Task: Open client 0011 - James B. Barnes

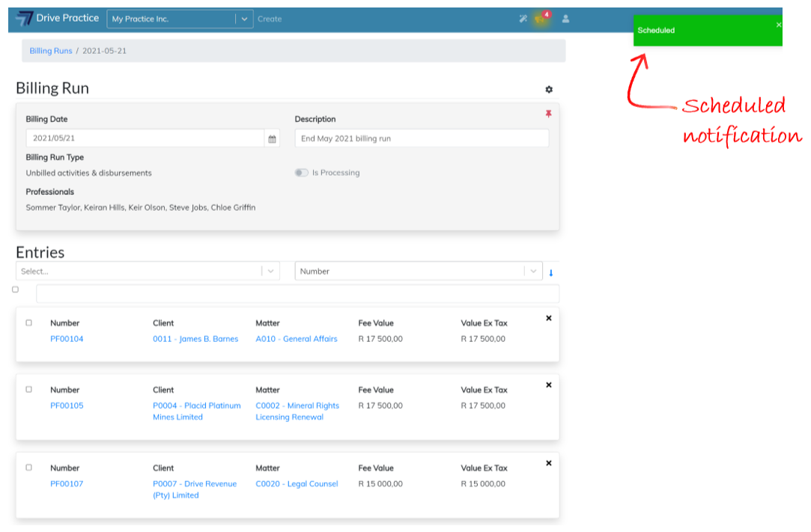Action: pyautogui.click(x=195, y=339)
